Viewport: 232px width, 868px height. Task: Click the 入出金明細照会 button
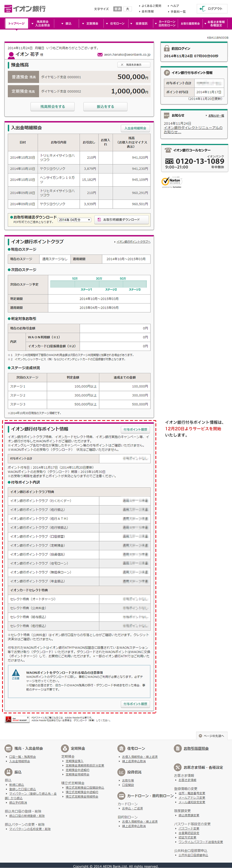(135, 128)
